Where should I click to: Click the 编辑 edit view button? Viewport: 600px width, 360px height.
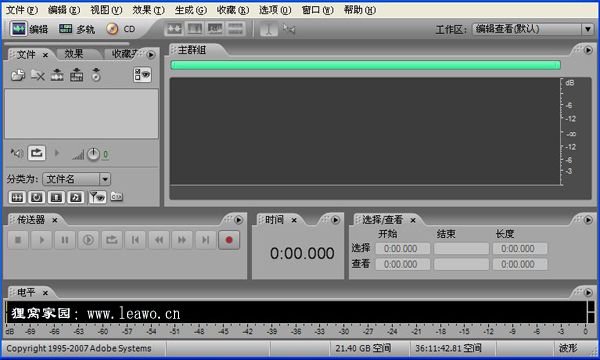29,29
